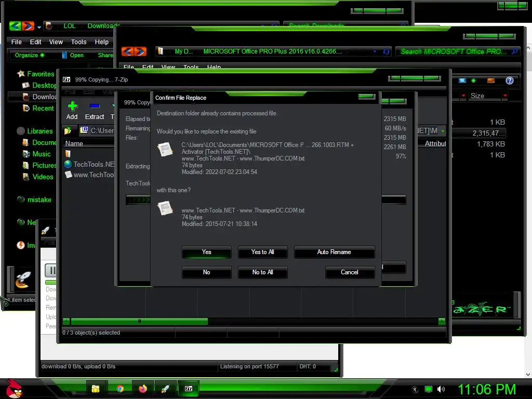Click Forward arrow in MICROSOFT Office explorer window
The image size is (532, 399).
pyautogui.click(x=140, y=51)
